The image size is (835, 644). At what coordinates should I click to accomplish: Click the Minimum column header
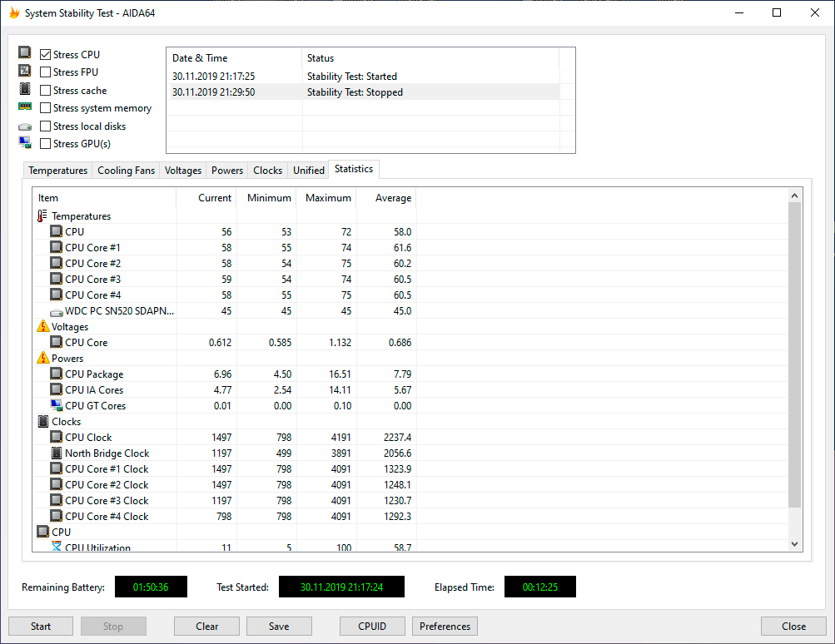point(266,198)
